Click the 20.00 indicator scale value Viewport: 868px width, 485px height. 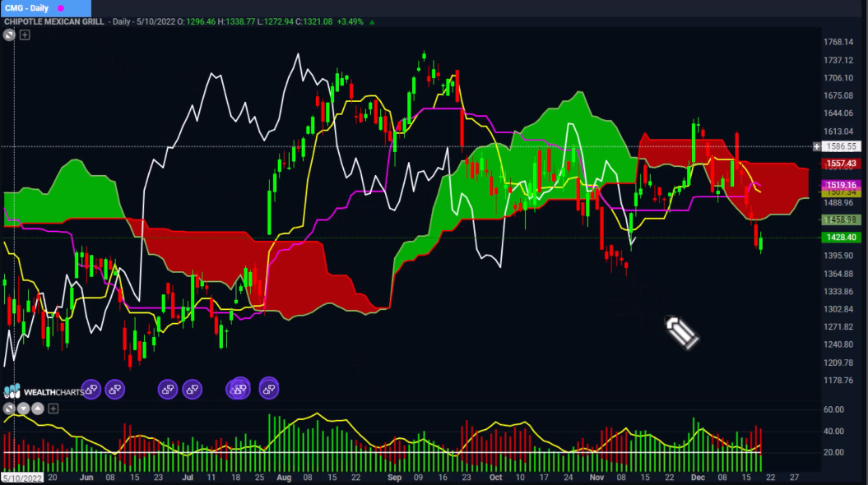coord(833,452)
